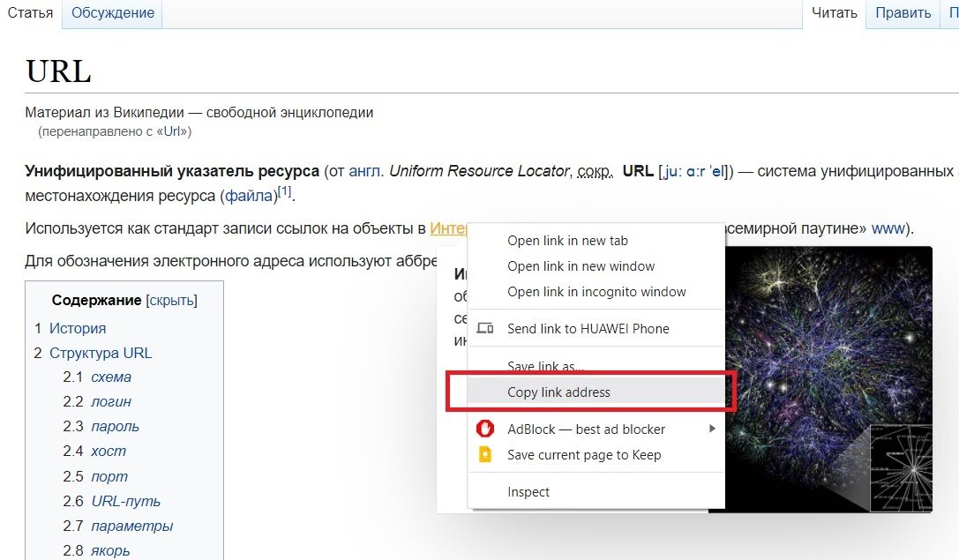This screenshot has height=560, width=959.
Task: Jump to section 2.7 параметры
Action: [132, 526]
